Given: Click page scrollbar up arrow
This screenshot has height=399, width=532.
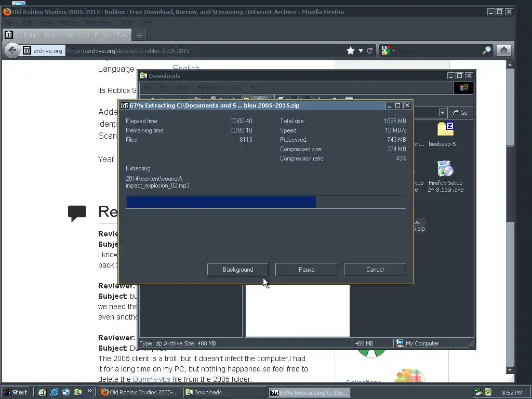Looking at the screenshot, I should point(510,64).
